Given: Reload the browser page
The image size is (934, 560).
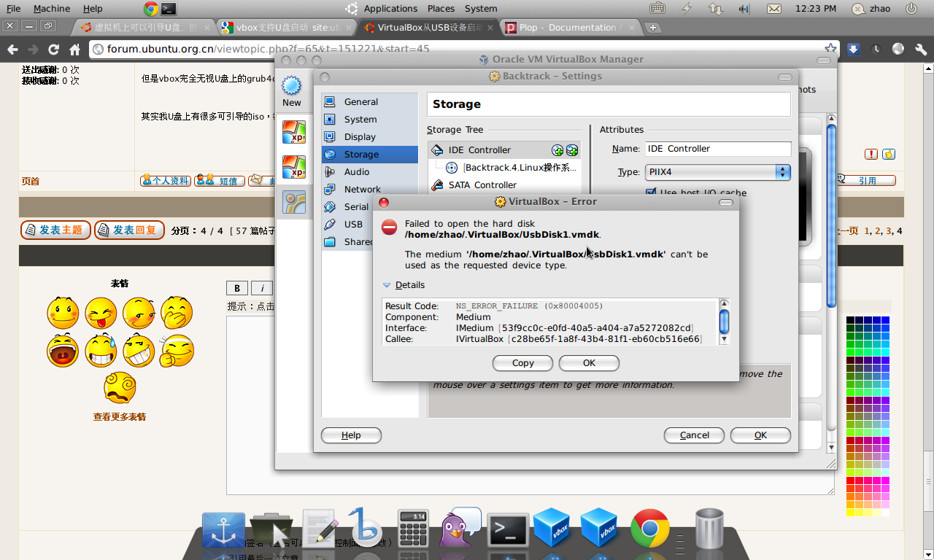Looking at the screenshot, I should click(53, 50).
